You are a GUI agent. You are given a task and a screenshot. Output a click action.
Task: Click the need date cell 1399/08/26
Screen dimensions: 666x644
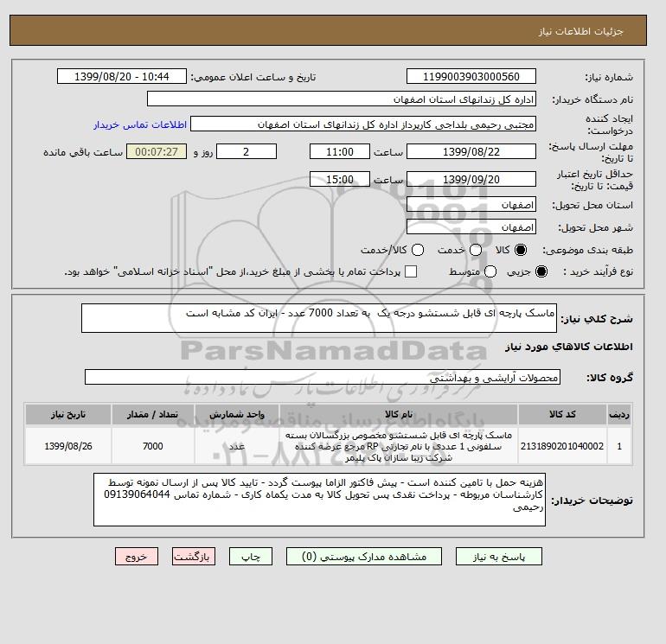coord(68,446)
